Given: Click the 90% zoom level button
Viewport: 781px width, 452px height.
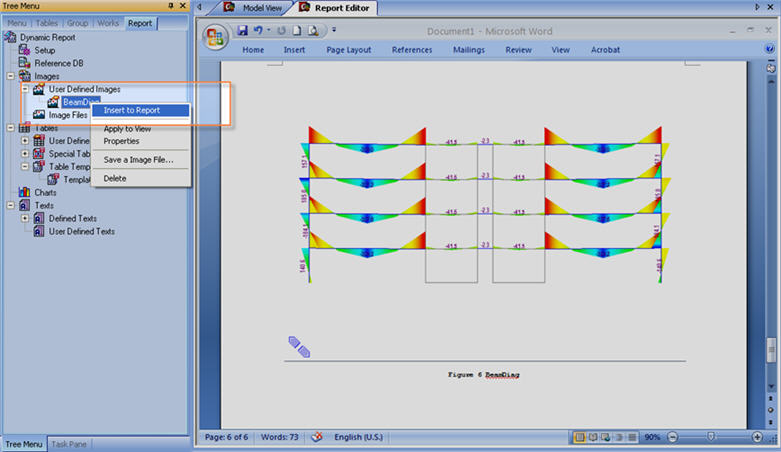Looking at the screenshot, I should (651, 437).
